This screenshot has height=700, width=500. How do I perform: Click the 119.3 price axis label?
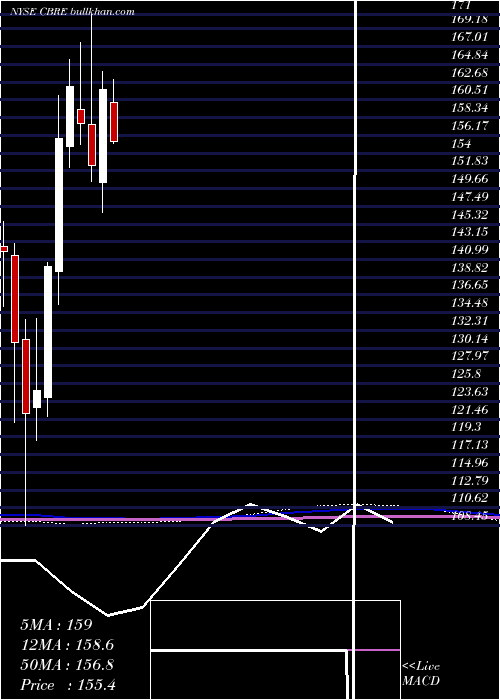pos(467,427)
